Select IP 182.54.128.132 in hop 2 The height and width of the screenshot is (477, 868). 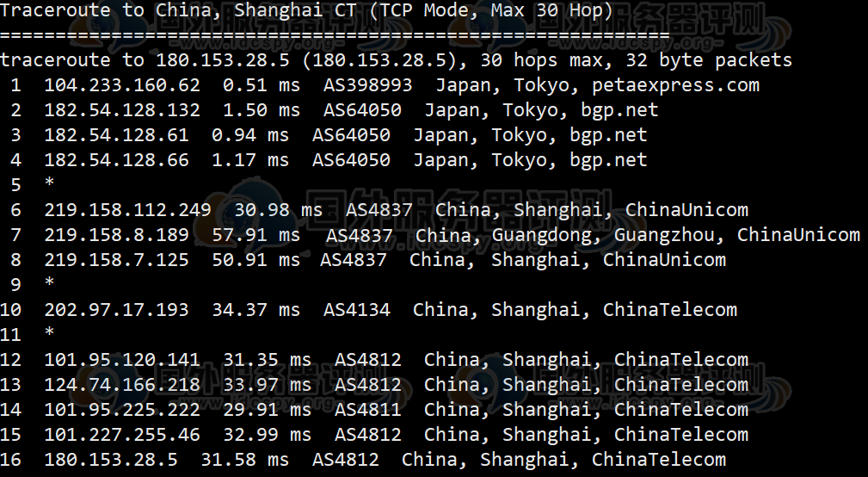click(122, 109)
